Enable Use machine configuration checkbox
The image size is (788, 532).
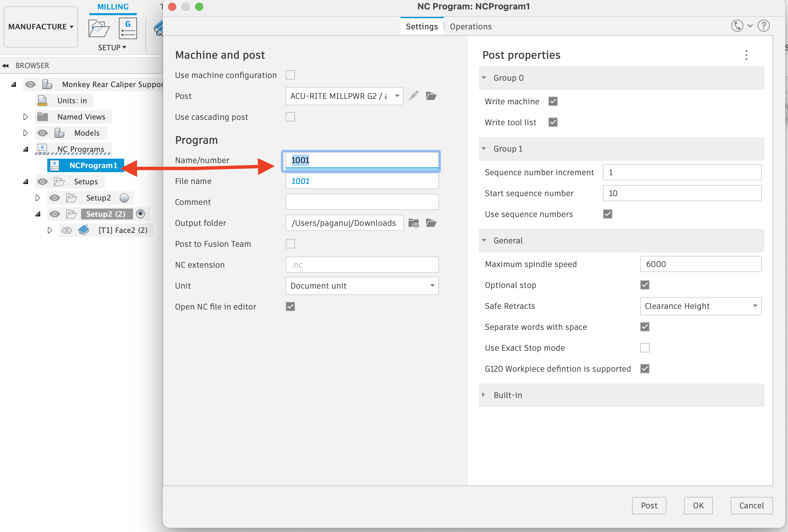coord(290,75)
